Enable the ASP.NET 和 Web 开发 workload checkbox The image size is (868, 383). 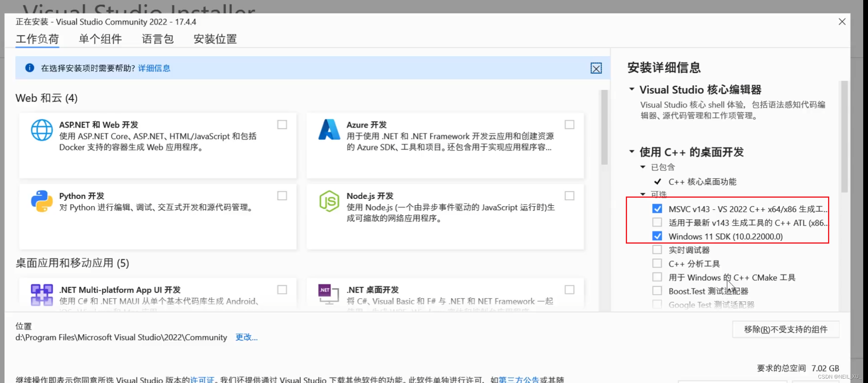282,125
